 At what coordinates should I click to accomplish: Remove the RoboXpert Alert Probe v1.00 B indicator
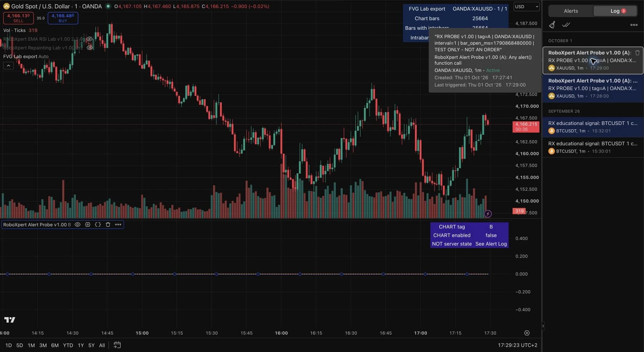[x=108, y=224]
